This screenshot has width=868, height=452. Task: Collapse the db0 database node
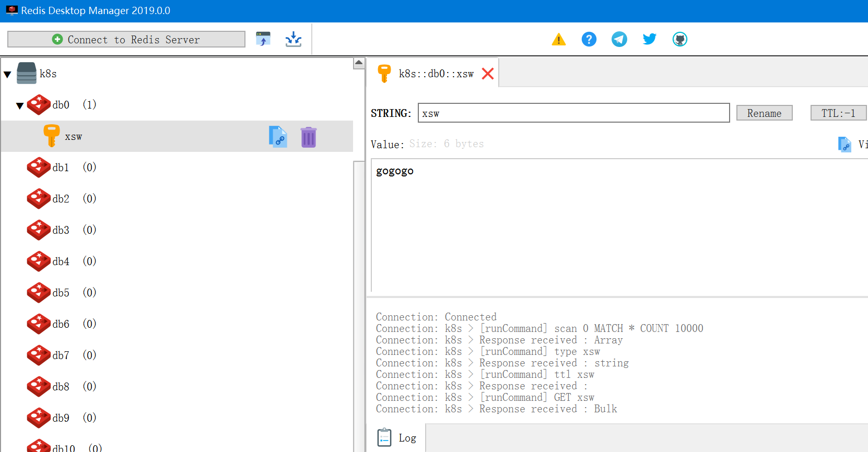pos(20,105)
